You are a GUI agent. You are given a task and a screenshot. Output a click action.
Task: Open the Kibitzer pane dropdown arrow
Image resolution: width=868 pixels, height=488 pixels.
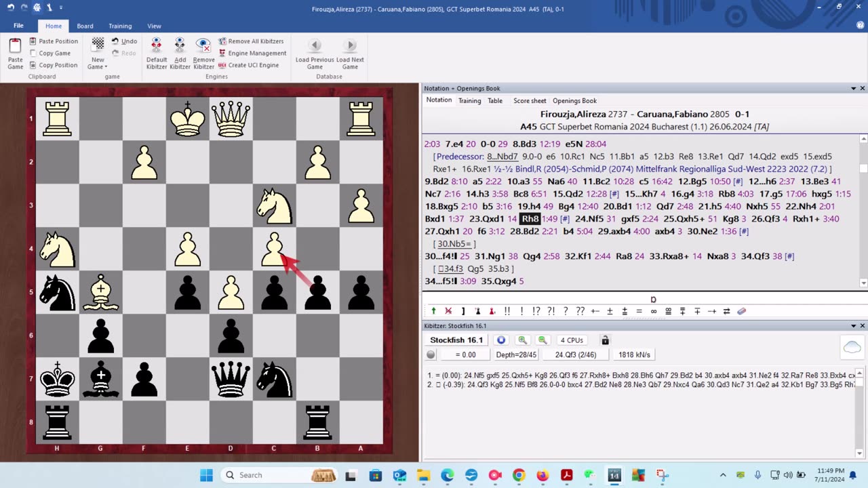pos(853,325)
